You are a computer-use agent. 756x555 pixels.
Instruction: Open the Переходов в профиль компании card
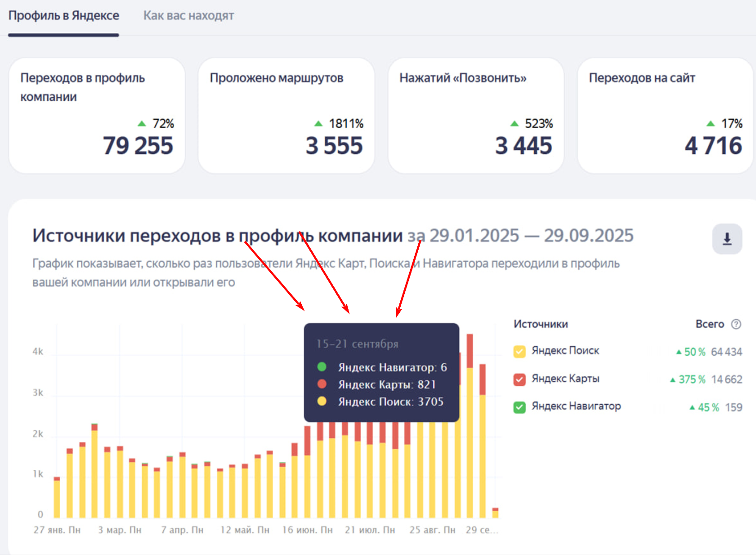[x=97, y=115]
